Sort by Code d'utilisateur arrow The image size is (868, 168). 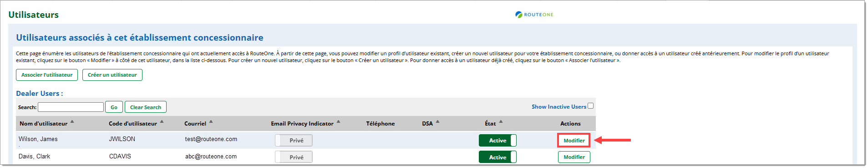(162, 121)
